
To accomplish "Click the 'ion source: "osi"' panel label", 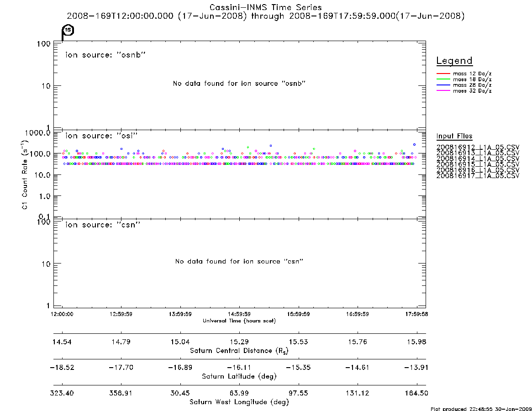I will [x=101, y=136].
